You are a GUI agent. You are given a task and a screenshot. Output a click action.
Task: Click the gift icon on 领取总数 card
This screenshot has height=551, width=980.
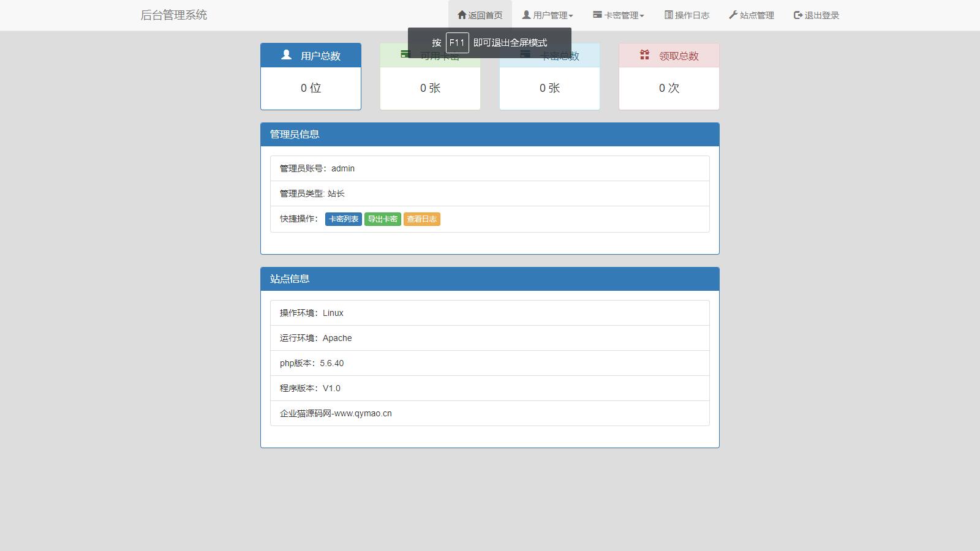[644, 55]
